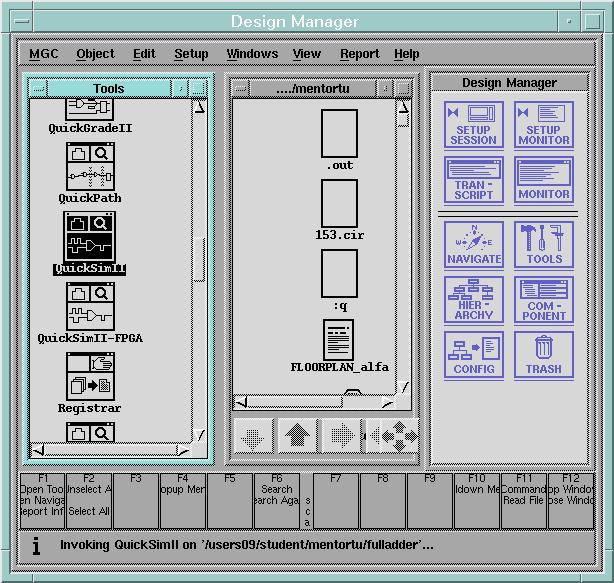Open the Setup Session palette icon
Screen dimensions: 614x583
473,125
